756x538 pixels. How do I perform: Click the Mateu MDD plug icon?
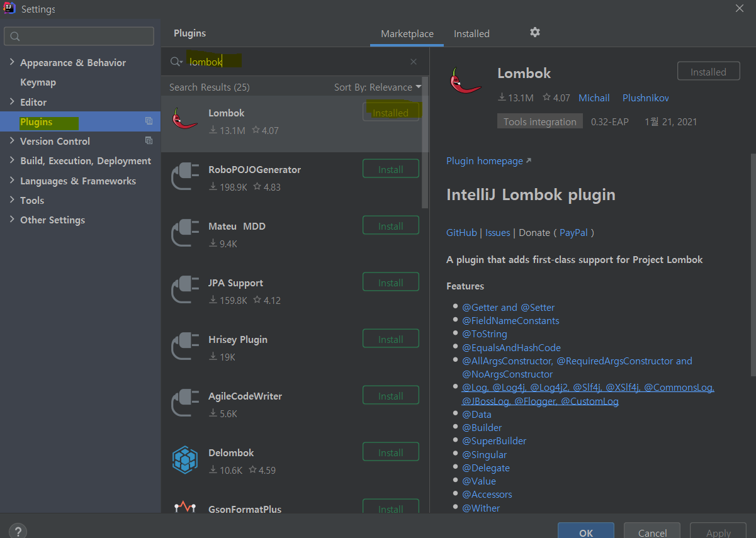184,232
